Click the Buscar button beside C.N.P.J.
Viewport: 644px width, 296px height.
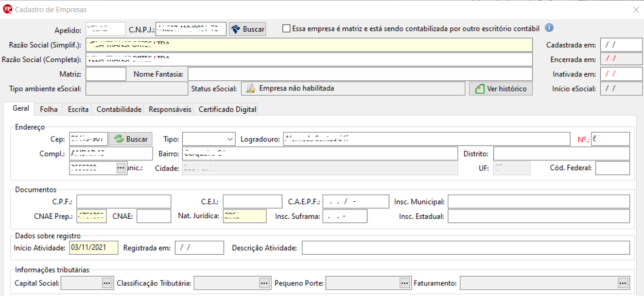coord(247,29)
